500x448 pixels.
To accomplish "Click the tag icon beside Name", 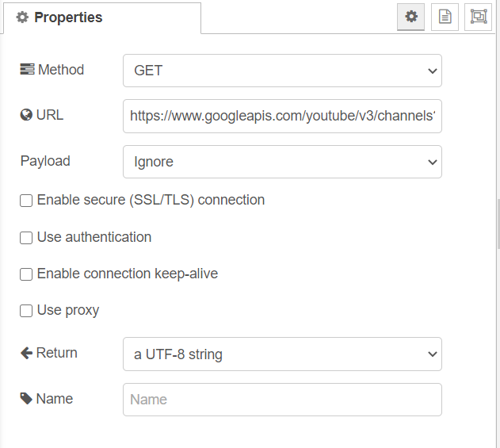I will click(26, 399).
